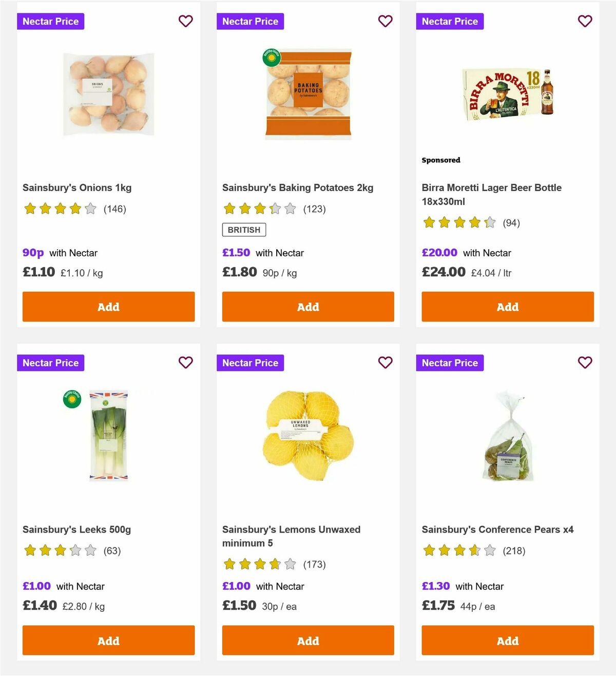Screen dimensions: 616x676
Task: Click the Nectar Price badge on Conference Pears
Action: tap(450, 362)
